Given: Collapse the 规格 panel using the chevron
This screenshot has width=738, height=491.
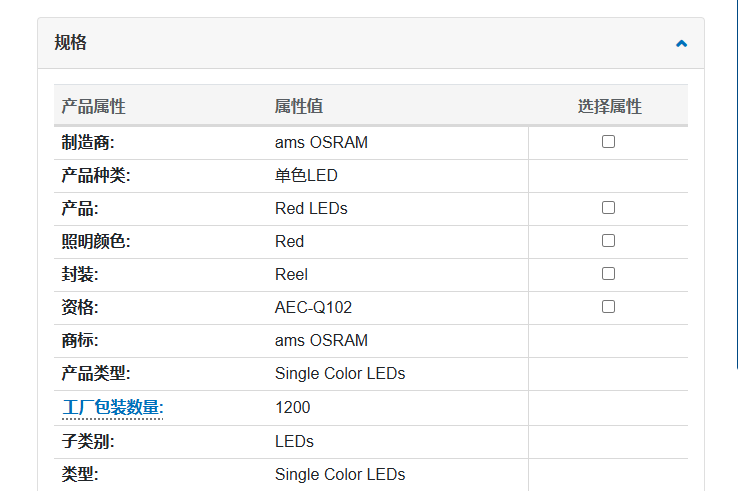Looking at the screenshot, I should point(681,43).
